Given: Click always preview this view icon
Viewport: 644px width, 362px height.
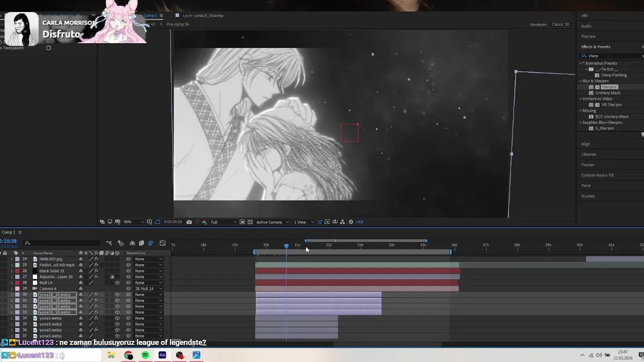Looking at the screenshot, I should click(x=102, y=222).
